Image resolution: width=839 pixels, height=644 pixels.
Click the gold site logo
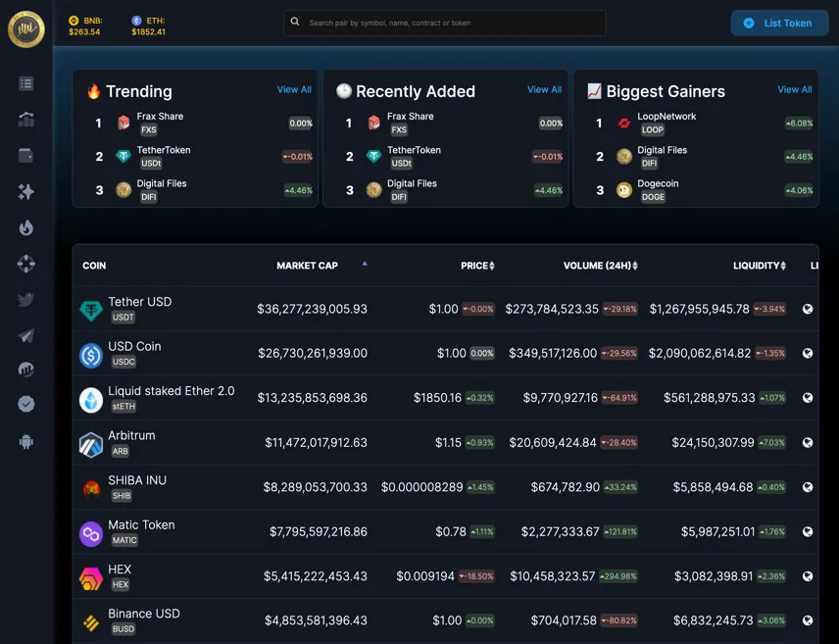26,28
